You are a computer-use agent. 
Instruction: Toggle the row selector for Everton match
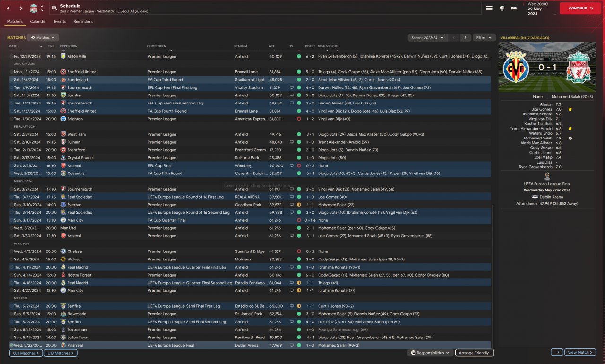[x=11, y=205]
